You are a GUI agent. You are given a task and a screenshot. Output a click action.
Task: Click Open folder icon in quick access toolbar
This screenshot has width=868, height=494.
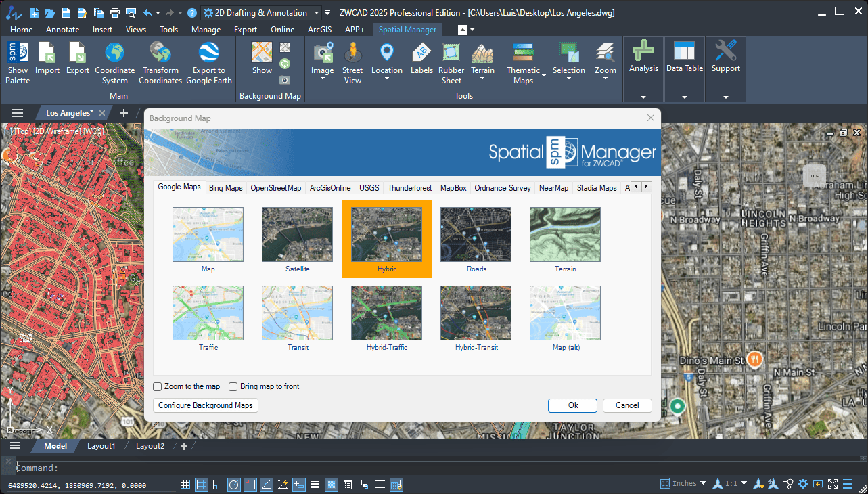[x=50, y=12]
